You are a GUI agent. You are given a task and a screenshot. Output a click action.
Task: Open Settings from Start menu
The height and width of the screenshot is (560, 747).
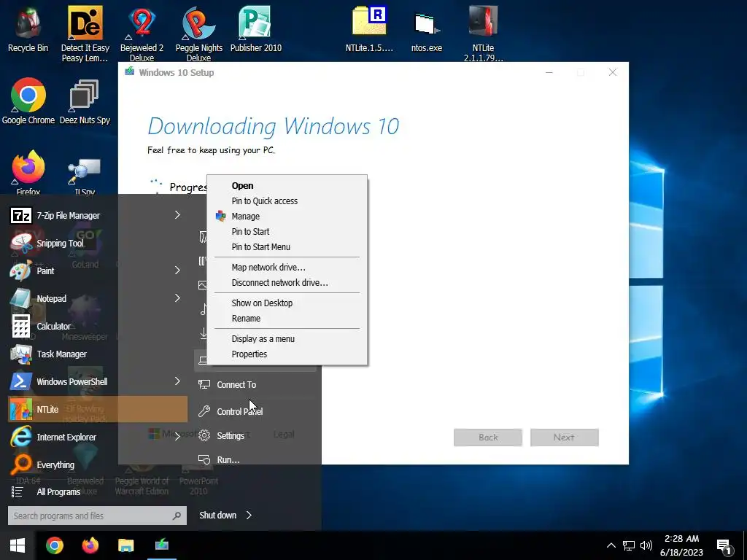tap(255, 436)
